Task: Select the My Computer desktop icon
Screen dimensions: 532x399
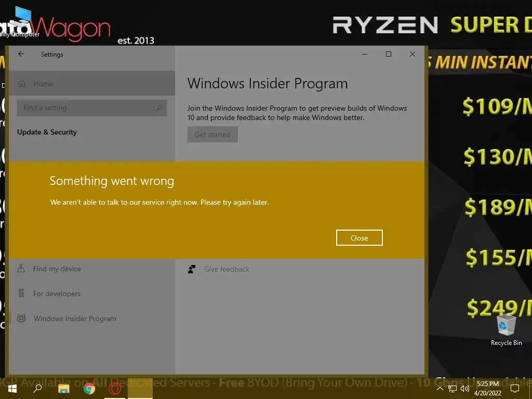Action: pyautogui.click(x=20, y=21)
